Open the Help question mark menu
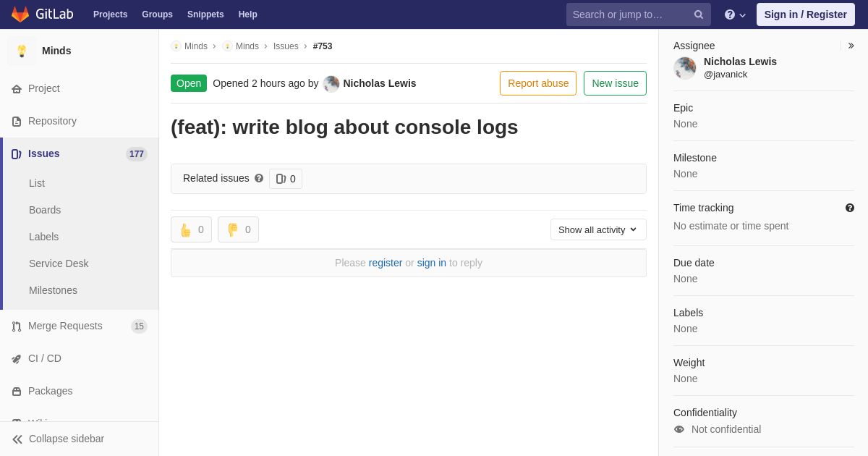 735,14
